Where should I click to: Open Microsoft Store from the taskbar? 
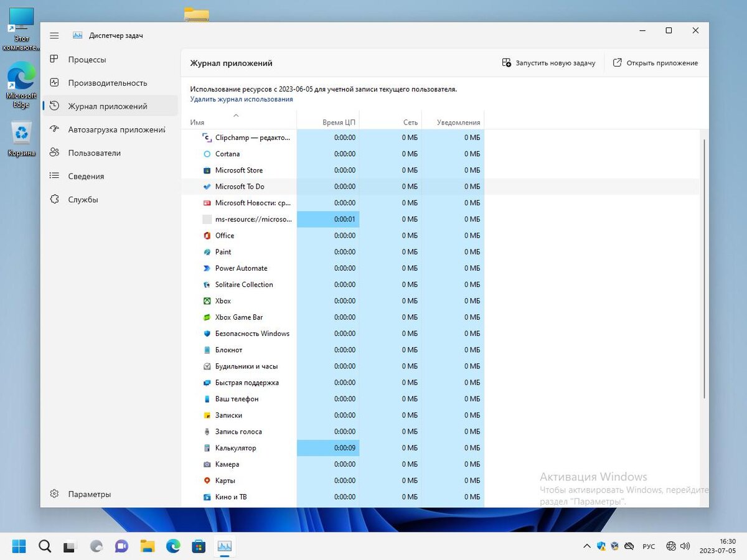[199, 546]
